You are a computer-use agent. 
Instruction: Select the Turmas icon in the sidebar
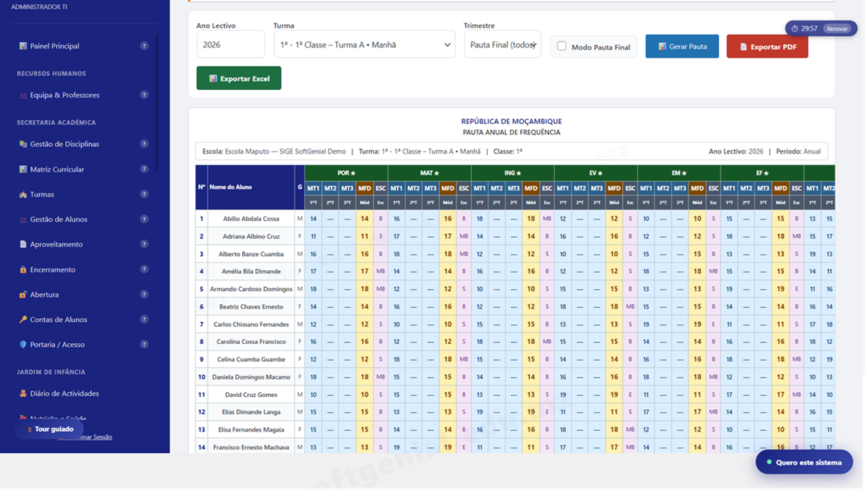(x=24, y=194)
